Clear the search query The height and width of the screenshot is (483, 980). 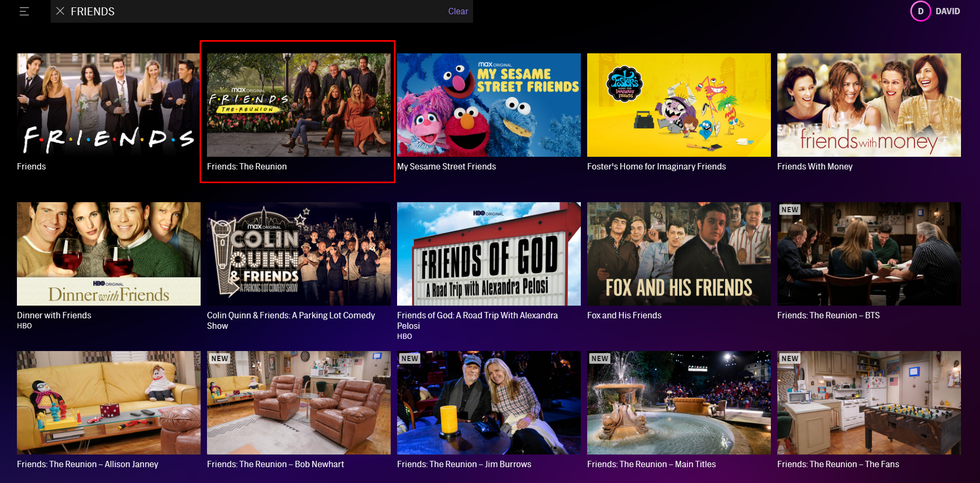(458, 11)
